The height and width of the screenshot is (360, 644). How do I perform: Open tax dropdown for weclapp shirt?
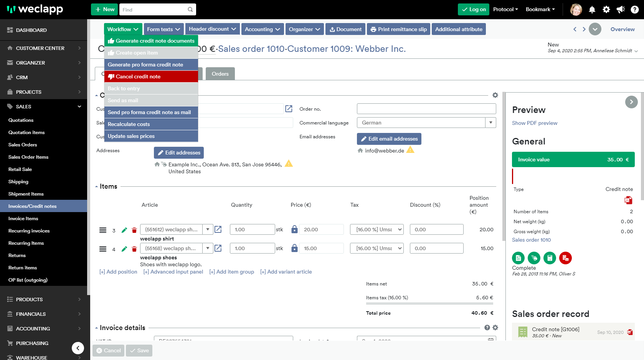click(x=377, y=229)
